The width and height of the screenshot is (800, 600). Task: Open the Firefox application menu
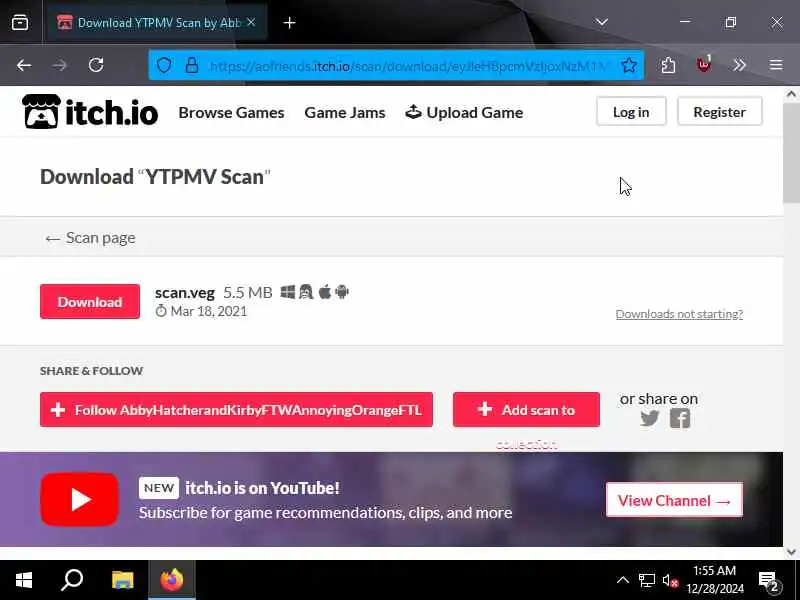pyautogui.click(x=776, y=65)
